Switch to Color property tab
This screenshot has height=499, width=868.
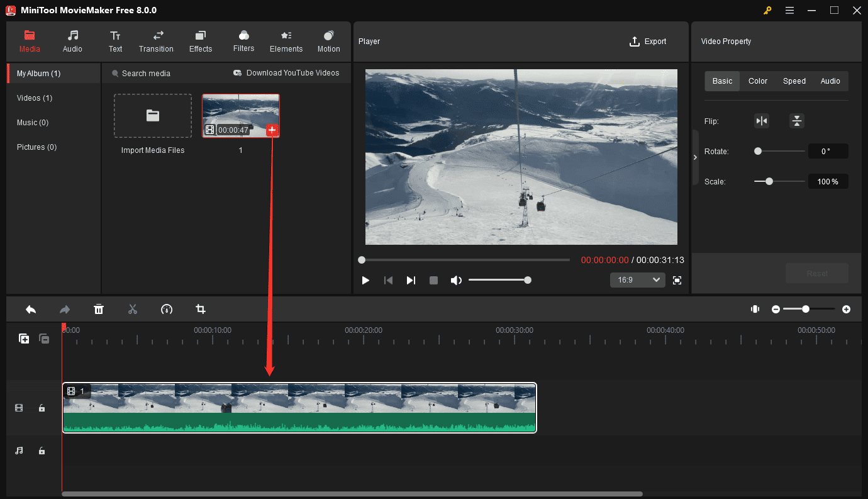pyautogui.click(x=758, y=81)
